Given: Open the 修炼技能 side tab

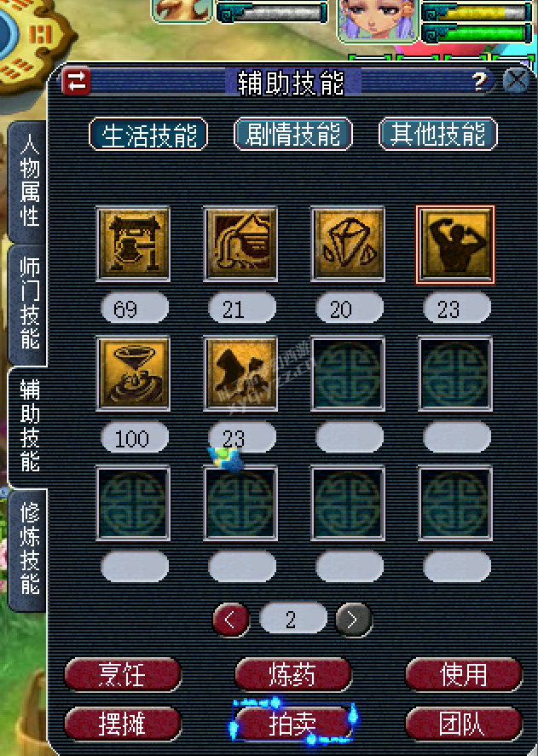Looking at the screenshot, I should [28, 550].
